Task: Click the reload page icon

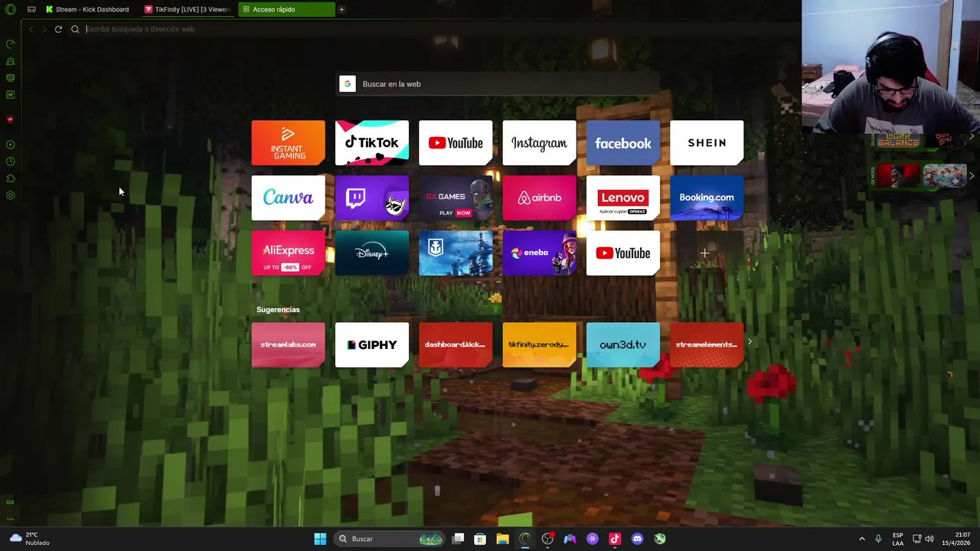Action: pyautogui.click(x=58, y=29)
